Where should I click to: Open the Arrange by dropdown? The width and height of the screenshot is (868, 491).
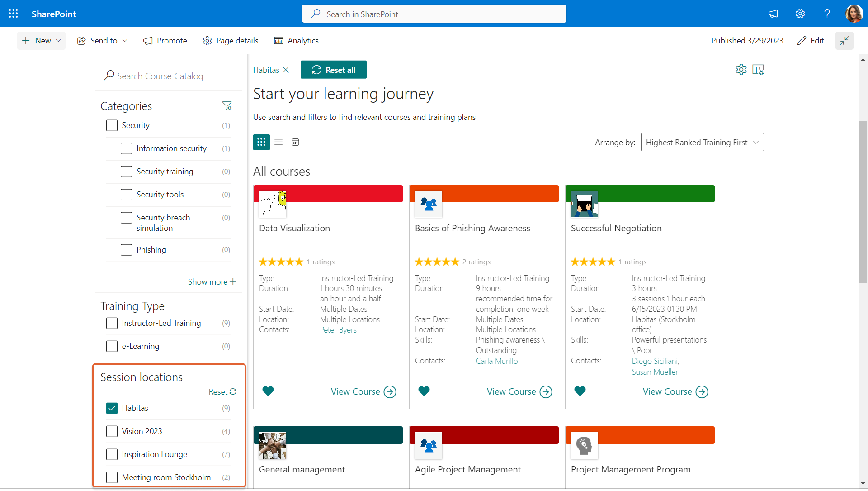[702, 143]
